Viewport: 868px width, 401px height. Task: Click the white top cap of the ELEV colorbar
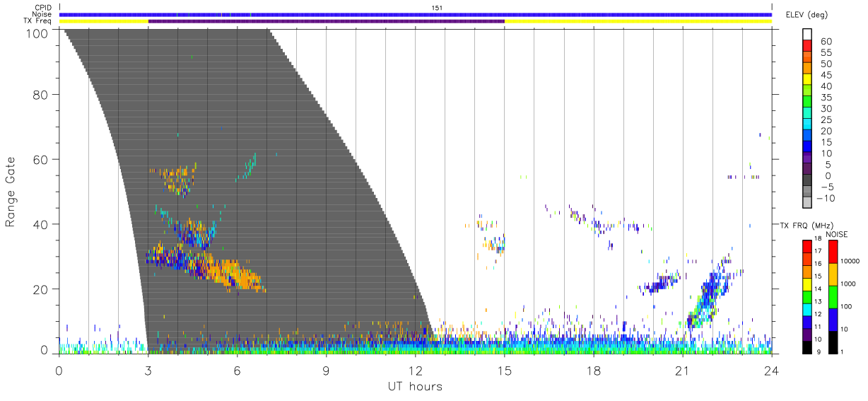[807, 35]
